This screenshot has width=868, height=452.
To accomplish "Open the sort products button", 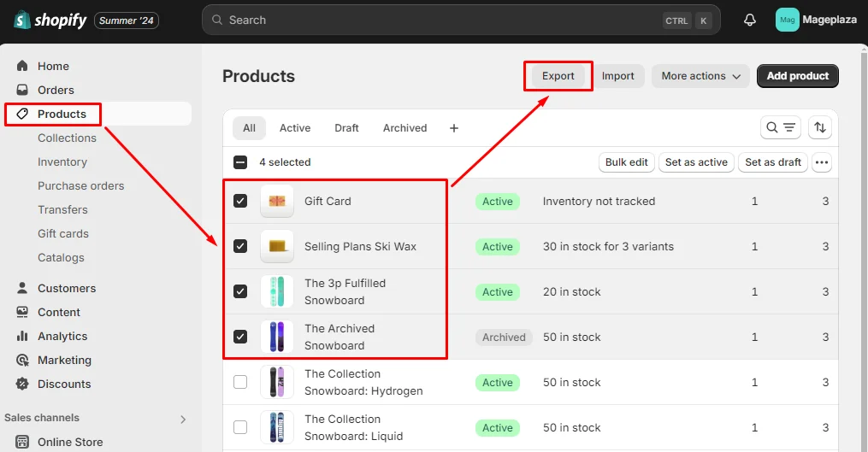I will tap(820, 128).
